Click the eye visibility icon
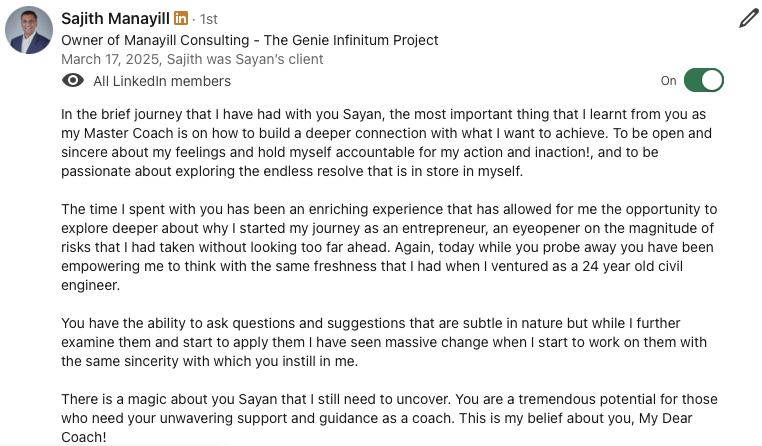 [73, 81]
